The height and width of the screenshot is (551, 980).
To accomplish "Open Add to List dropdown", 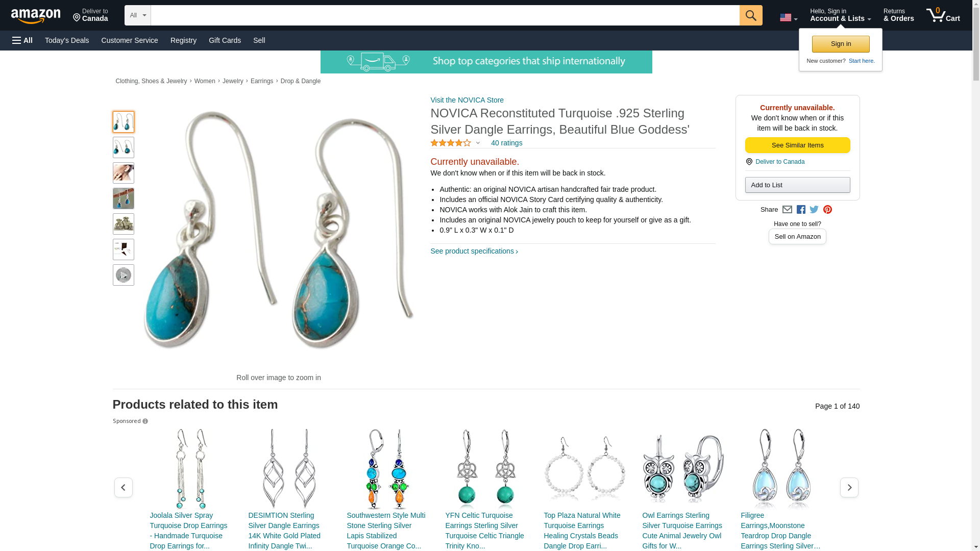I will tap(797, 185).
